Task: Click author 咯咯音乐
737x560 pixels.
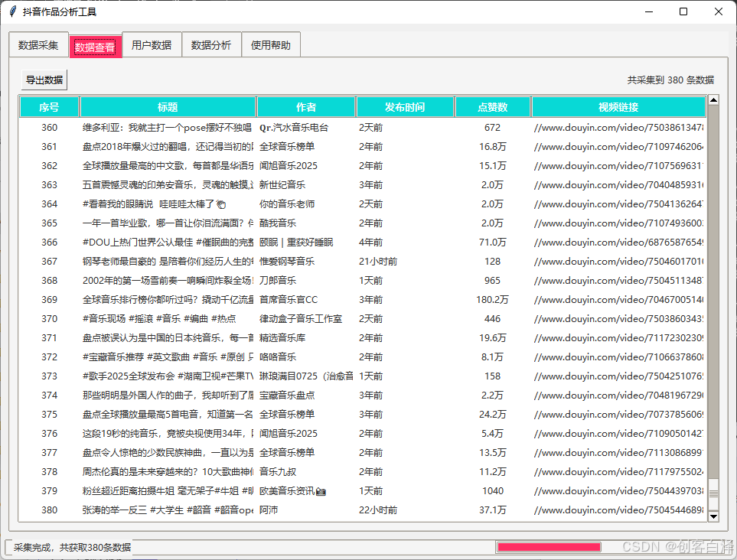Action: [278, 357]
